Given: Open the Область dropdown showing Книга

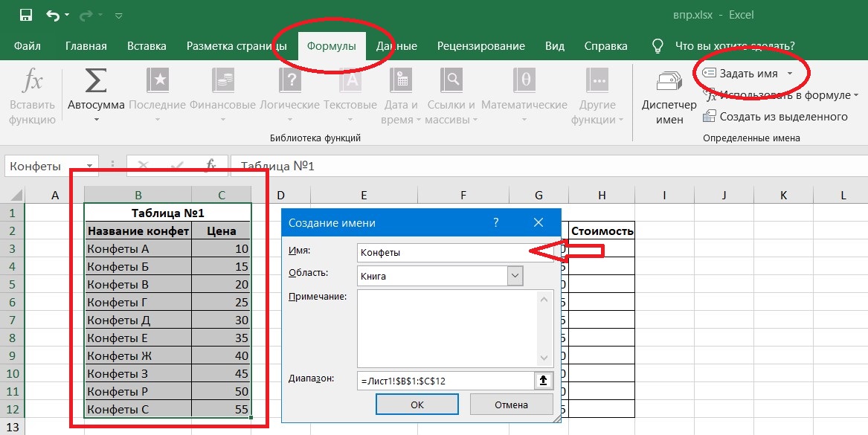Looking at the screenshot, I should click(440, 276).
